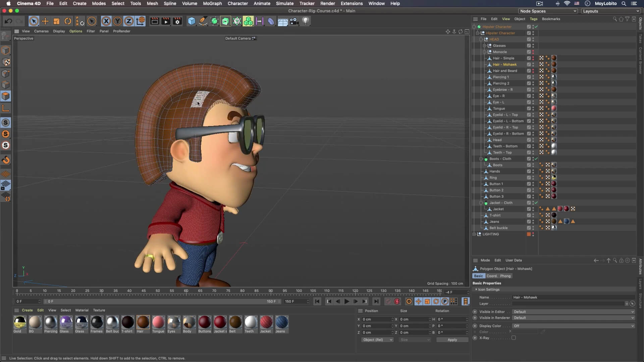This screenshot has height=362, width=644.
Task: Choose the Rotate tool in toolbar
Action: tap(68, 21)
